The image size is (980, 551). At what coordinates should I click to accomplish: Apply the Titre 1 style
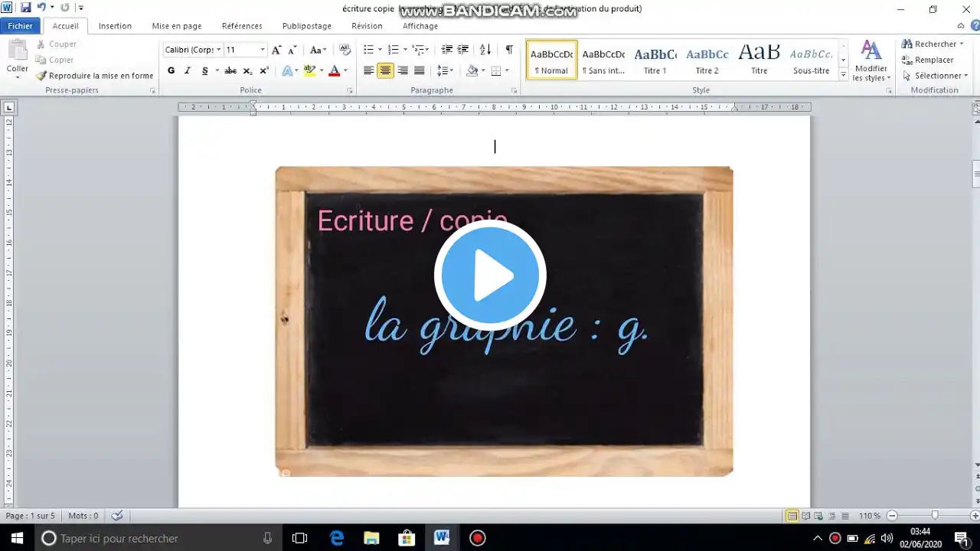(x=655, y=60)
